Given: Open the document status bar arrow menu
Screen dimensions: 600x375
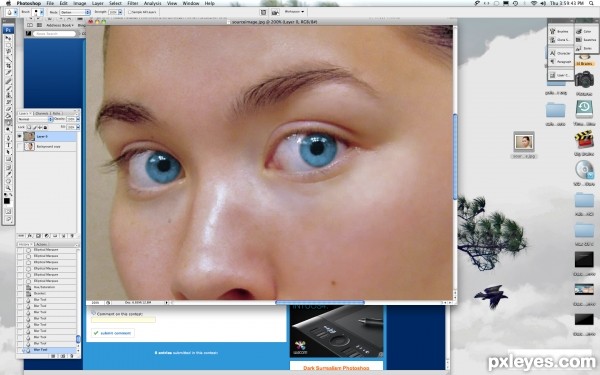Looking at the screenshot, I should point(166,302).
